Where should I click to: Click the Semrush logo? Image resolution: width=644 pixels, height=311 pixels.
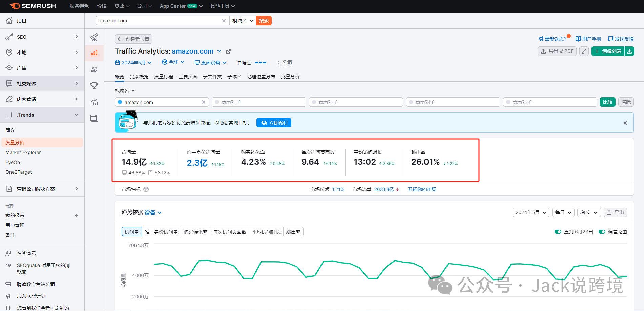33,6
